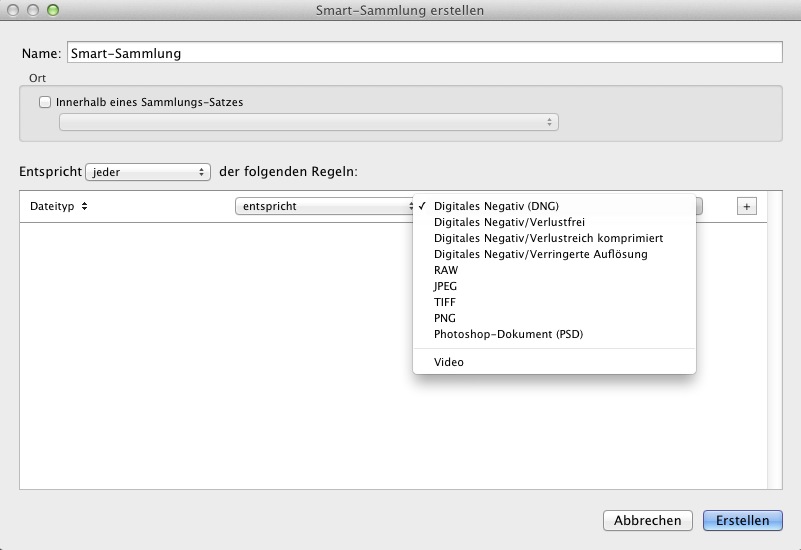Open the 'jeder' match dropdown
The width and height of the screenshot is (801, 550).
click(148, 172)
